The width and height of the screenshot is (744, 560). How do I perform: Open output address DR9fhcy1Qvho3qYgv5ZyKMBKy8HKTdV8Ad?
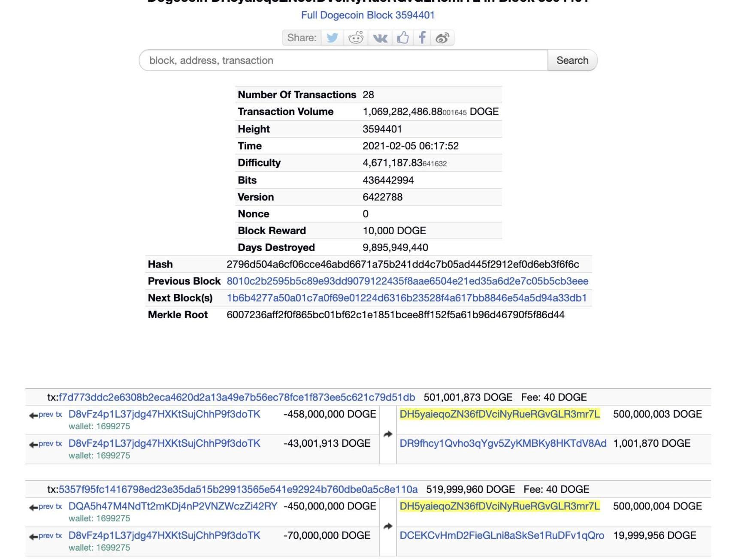click(x=503, y=443)
